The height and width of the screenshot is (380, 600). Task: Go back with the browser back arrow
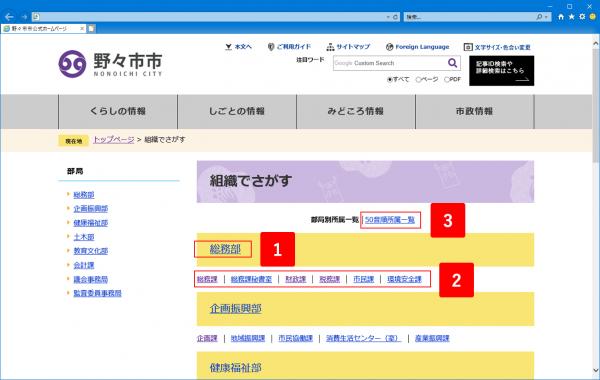pyautogui.click(x=9, y=17)
